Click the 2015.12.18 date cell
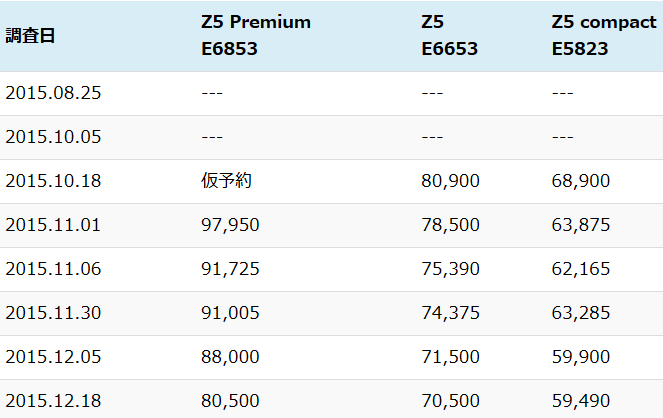Screen dimensions: 663x418 (53, 401)
